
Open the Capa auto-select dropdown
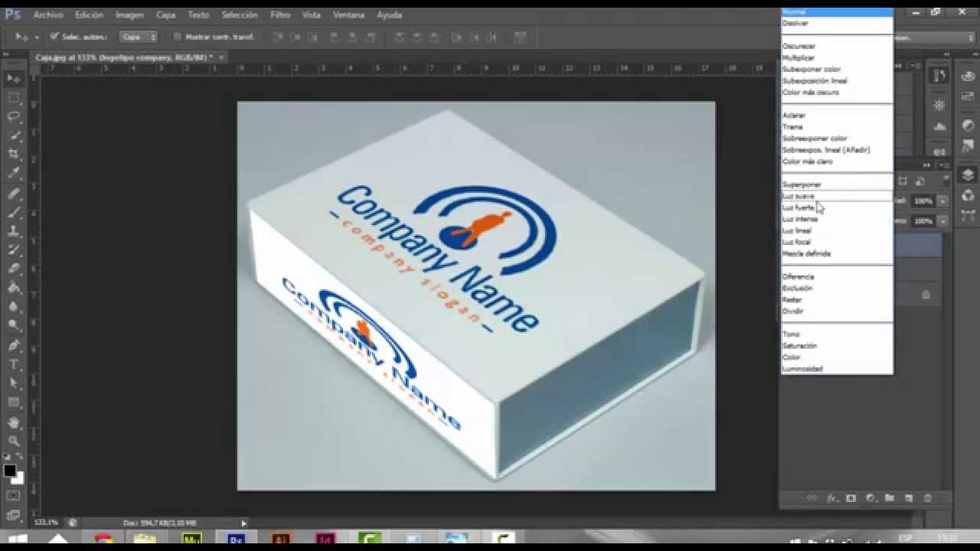[139, 36]
